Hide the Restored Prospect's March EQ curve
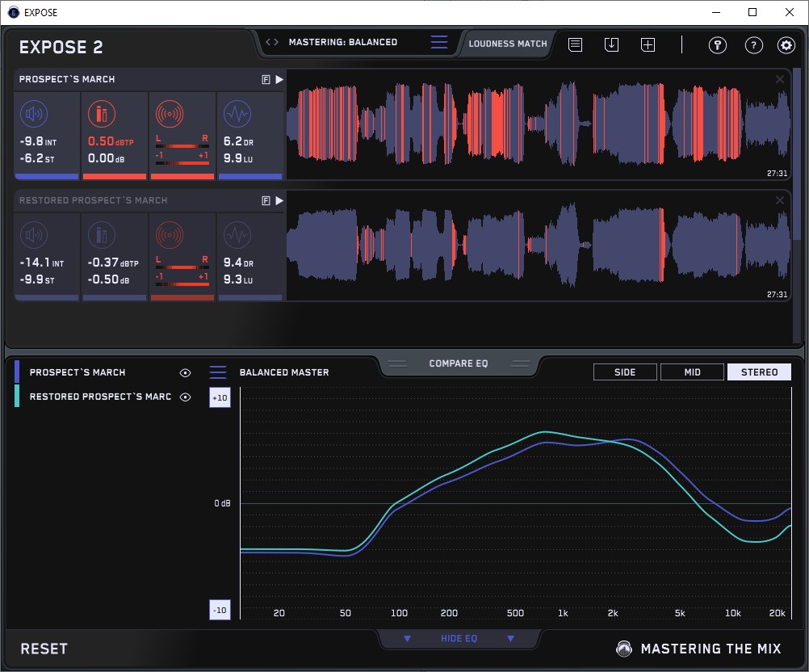The image size is (809, 672). click(x=185, y=397)
